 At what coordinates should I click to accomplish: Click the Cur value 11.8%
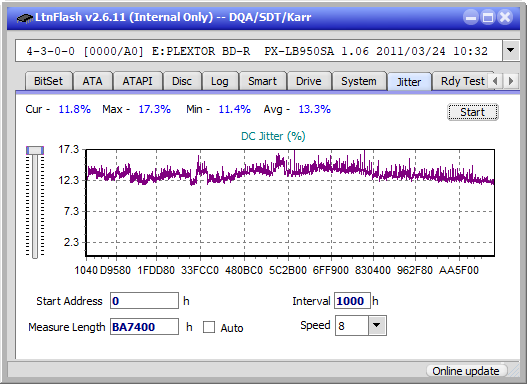tap(75, 109)
